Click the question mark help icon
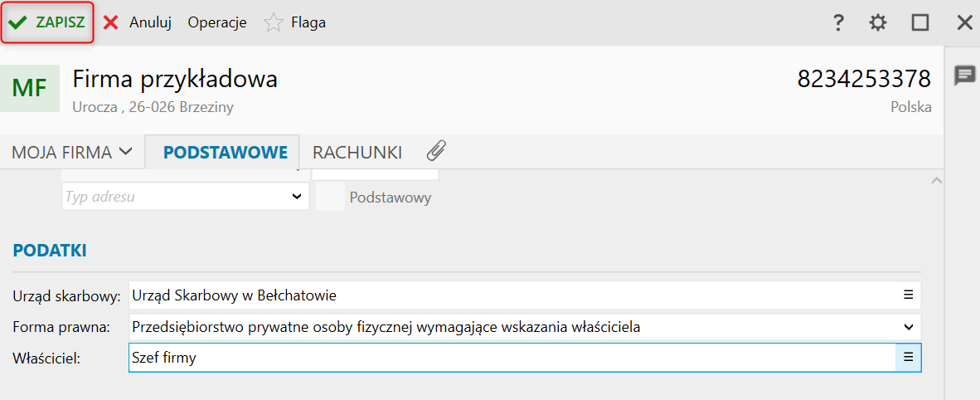980x400 pixels. [838, 23]
